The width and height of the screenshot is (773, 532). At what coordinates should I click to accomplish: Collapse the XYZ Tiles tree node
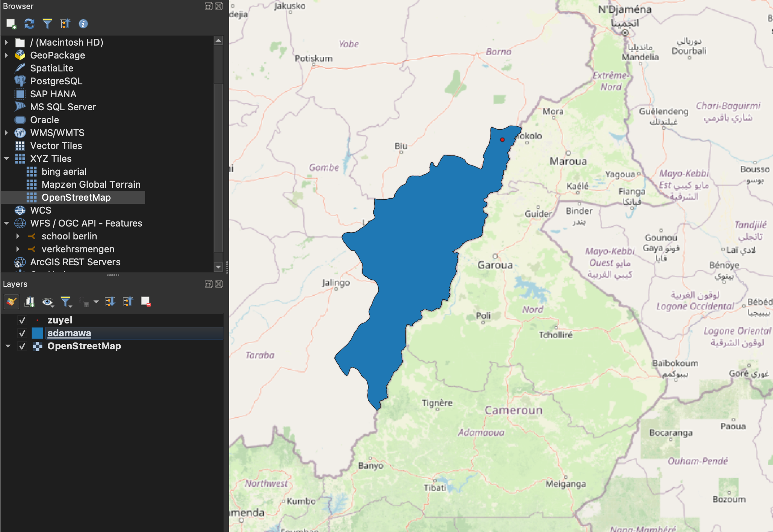(x=6, y=159)
